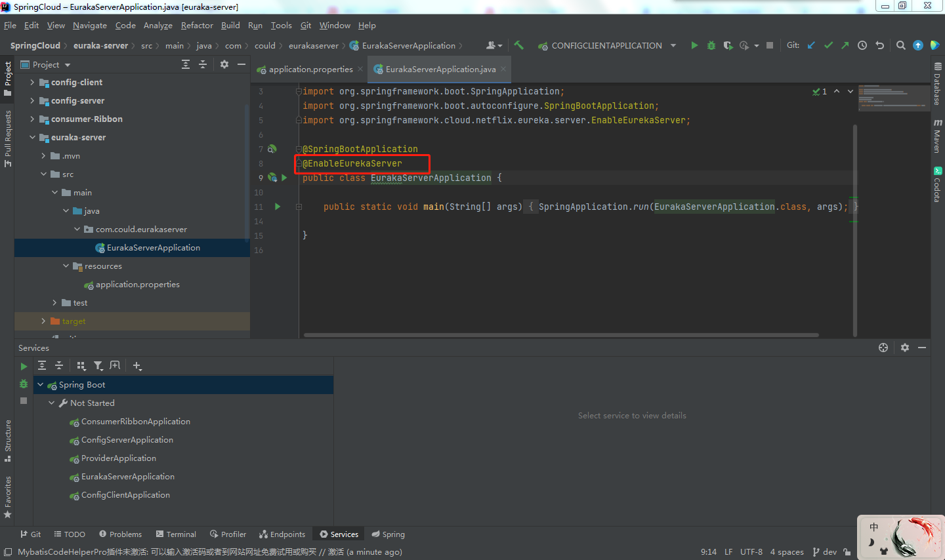
Task: Click the UTF-8 encoding status widget
Action: click(751, 552)
